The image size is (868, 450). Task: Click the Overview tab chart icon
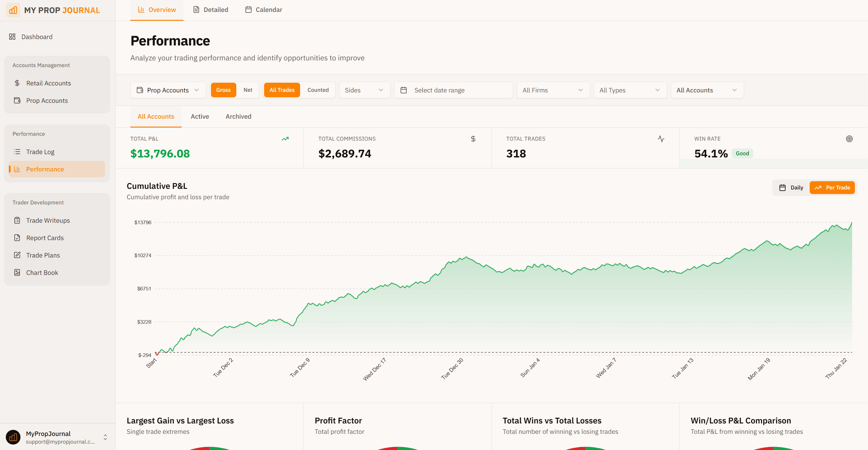141,9
